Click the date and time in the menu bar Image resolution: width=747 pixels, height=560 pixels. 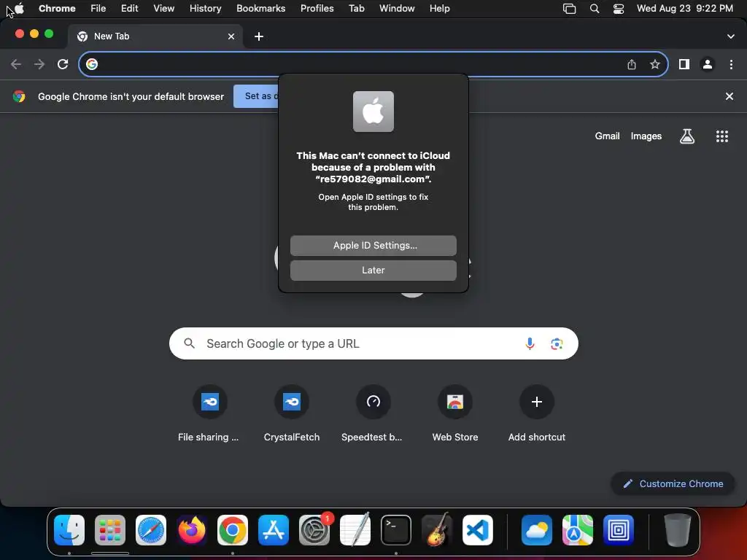tap(684, 9)
